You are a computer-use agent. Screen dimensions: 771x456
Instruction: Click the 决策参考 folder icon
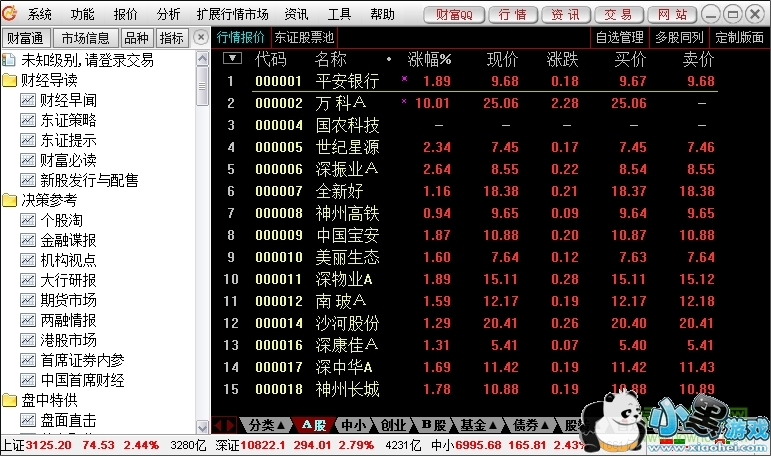pyautogui.click(x=9, y=200)
